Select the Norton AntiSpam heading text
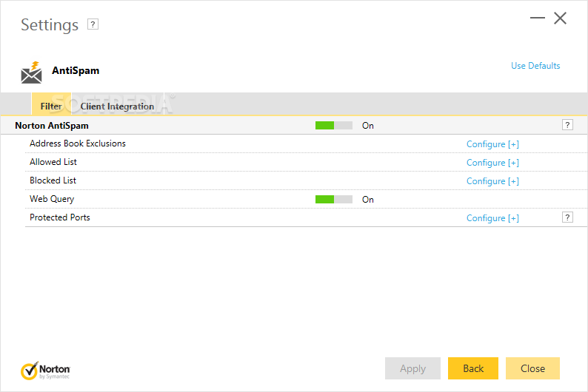This screenshot has height=392, width=588. [x=52, y=126]
